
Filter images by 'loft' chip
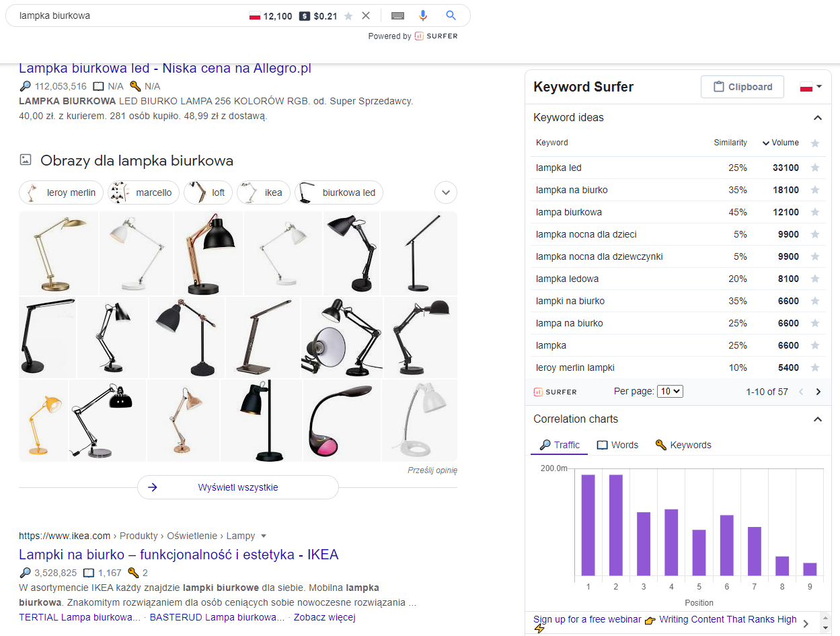tap(208, 192)
